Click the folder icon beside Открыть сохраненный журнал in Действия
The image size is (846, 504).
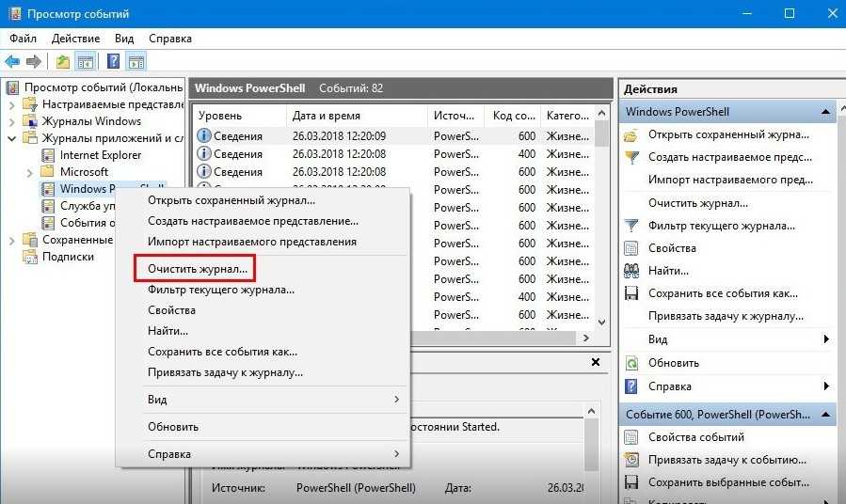point(632,134)
